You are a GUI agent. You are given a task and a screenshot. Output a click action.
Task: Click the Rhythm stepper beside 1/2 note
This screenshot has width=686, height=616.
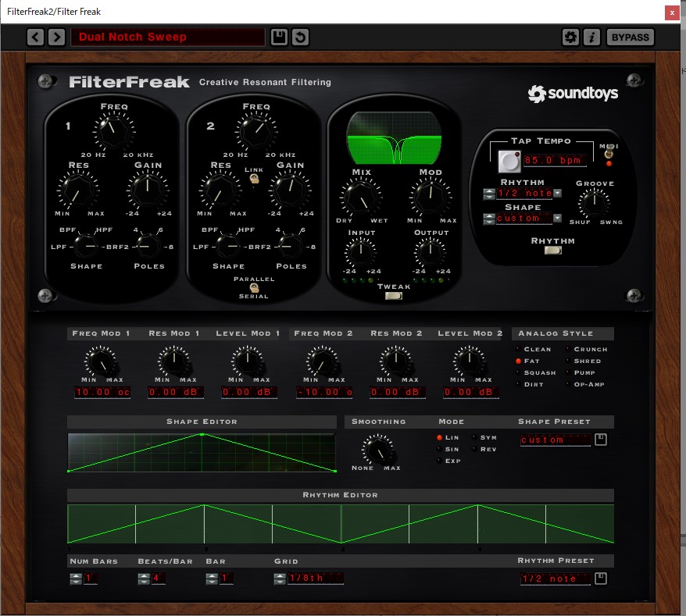tap(489, 194)
